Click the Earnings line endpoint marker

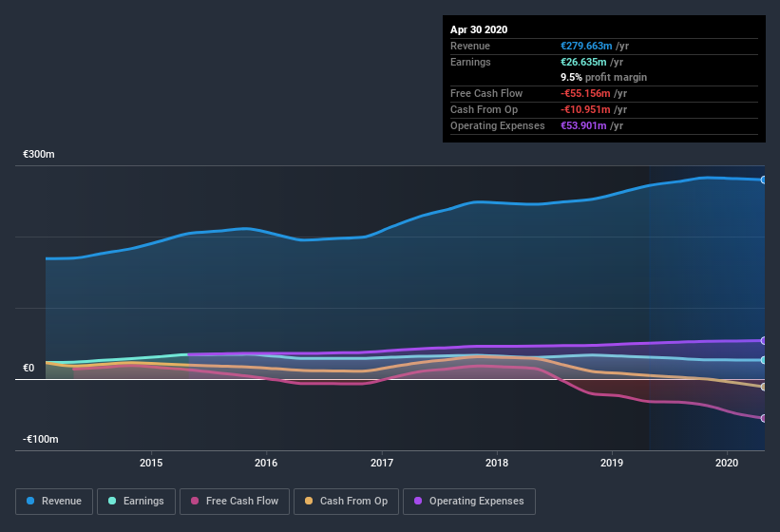pos(763,360)
